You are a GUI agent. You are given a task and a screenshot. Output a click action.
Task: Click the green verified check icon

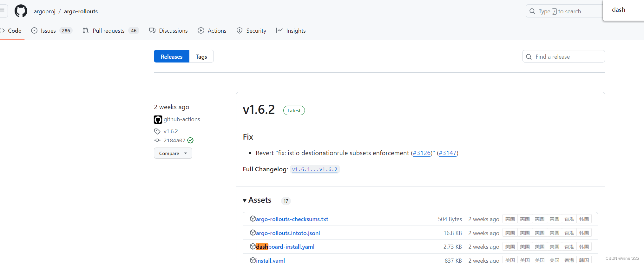coord(190,140)
